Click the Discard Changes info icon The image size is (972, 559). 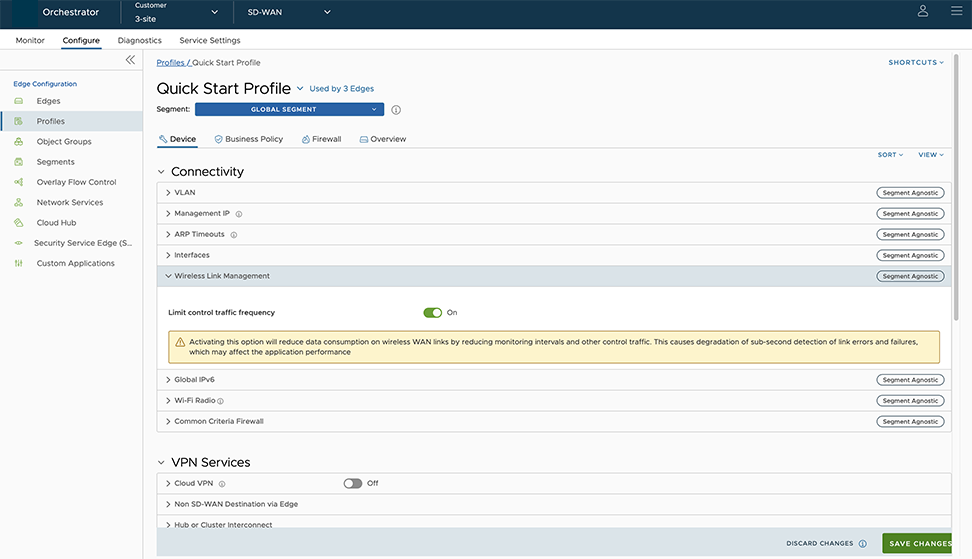(x=863, y=544)
